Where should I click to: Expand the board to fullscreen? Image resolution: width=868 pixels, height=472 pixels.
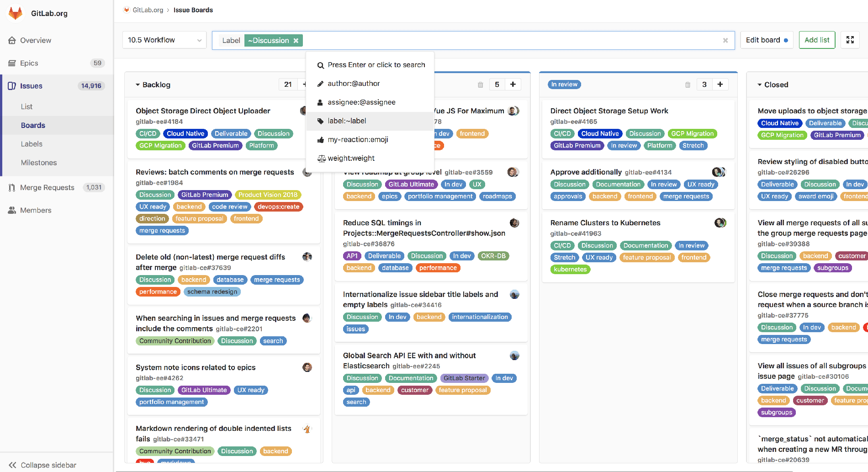click(x=850, y=40)
